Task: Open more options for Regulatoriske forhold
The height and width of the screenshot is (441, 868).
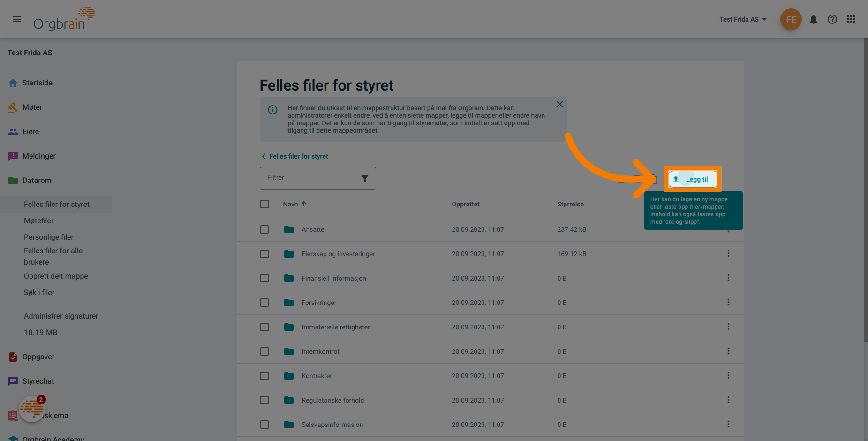Action: coord(728,400)
